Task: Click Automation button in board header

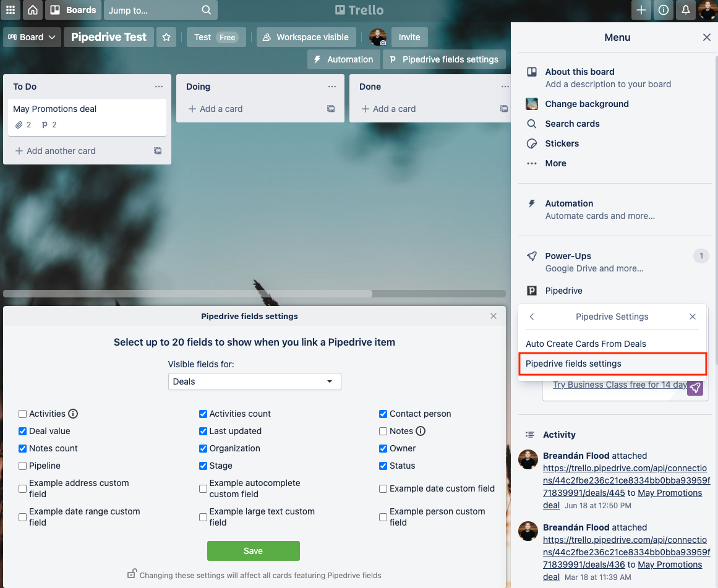Action: 343,59
